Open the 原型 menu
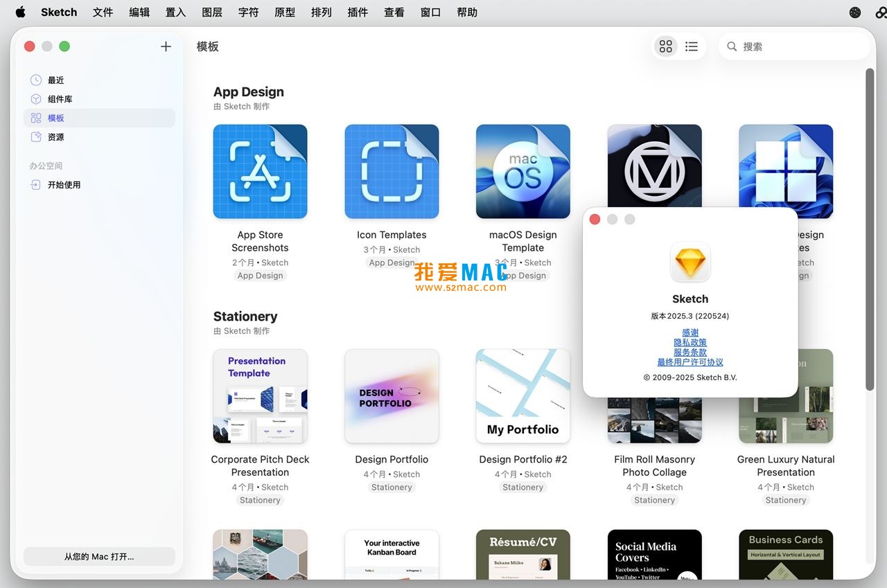Screen dimensions: 887x588 coord(284,12)
